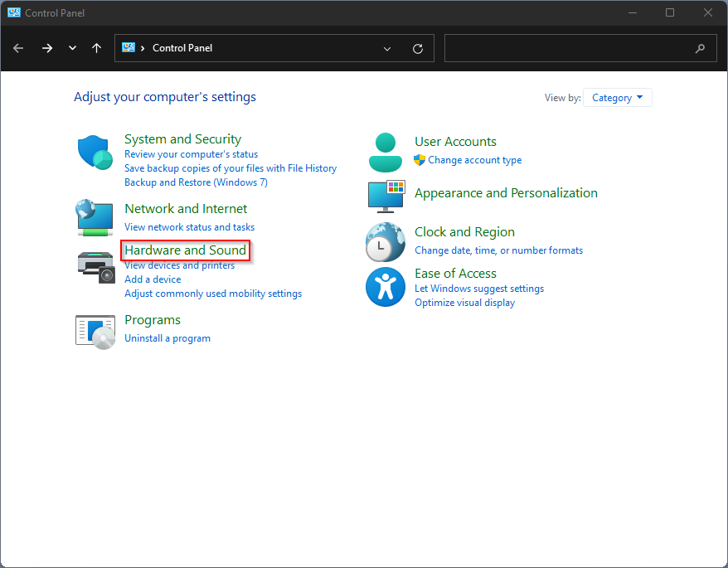Click the User Accounts person icon

(386, 153)
